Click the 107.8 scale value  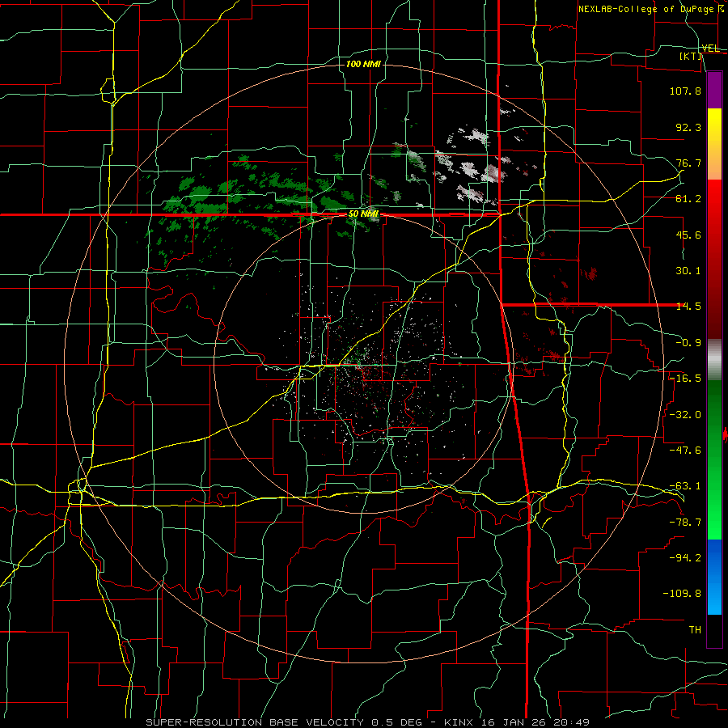coord(685,91)
